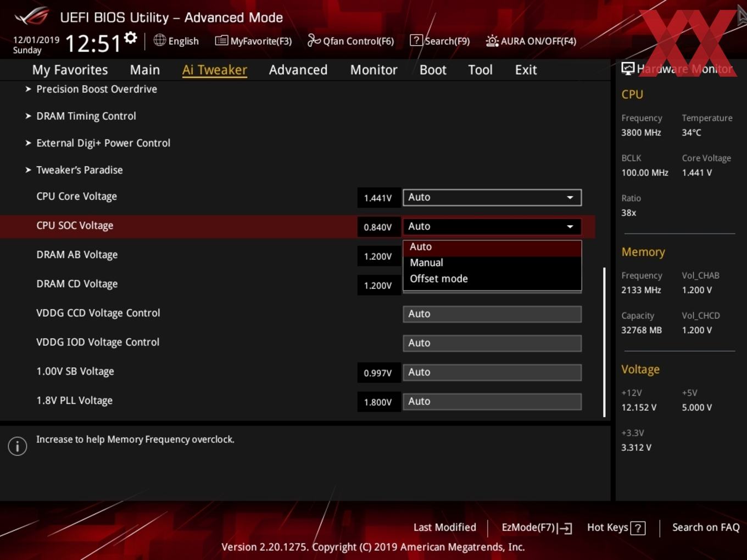Click +12V 12.152 V reading

639,407
